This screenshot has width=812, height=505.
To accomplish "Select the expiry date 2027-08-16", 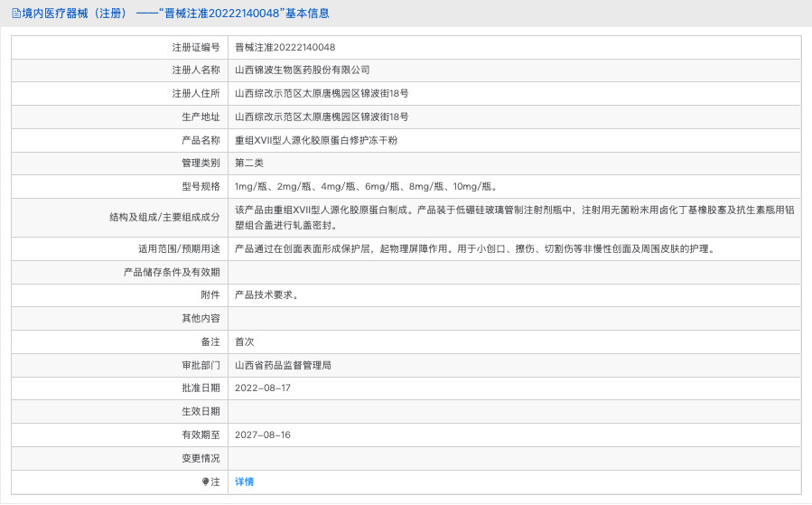I will point(263,435).
